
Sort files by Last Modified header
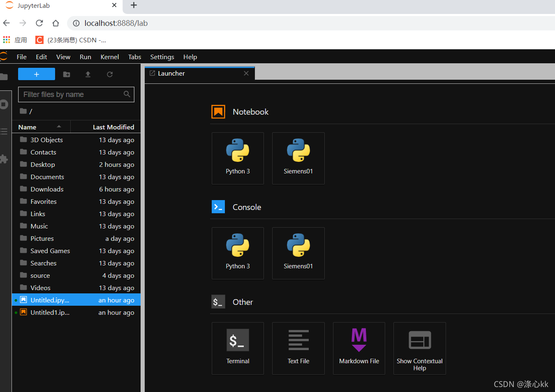point(106,127)
